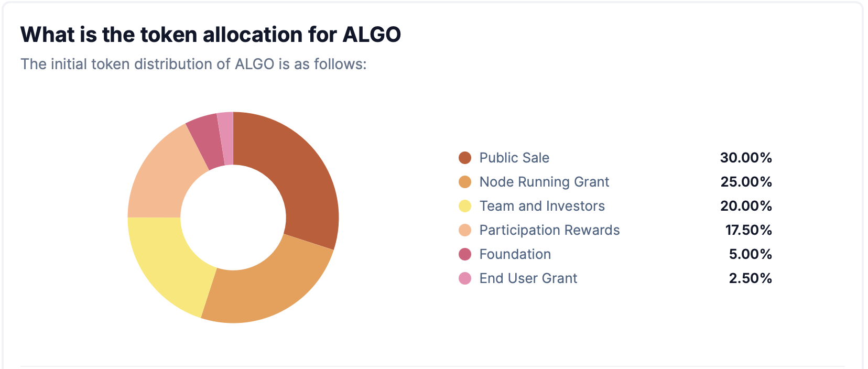Click the thin pink End User Grant slice

click(x=226, y=138)
